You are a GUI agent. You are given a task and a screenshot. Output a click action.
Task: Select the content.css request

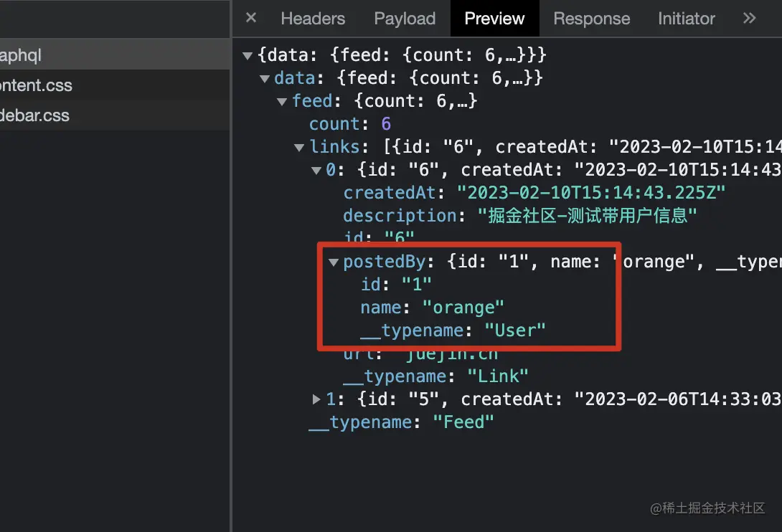point(115,85)
